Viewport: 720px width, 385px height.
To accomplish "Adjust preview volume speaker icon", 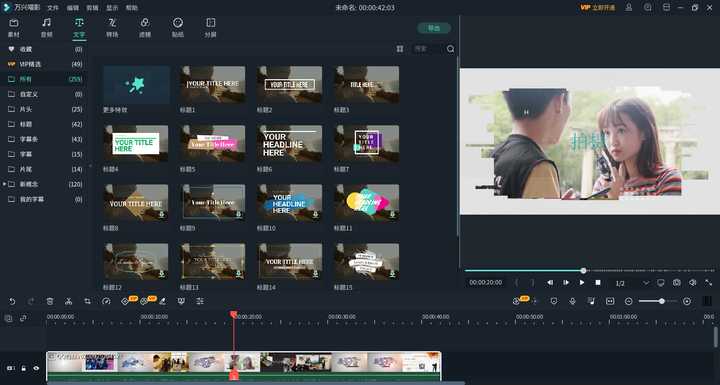I will pyautogui.click(x=692, y=283).
